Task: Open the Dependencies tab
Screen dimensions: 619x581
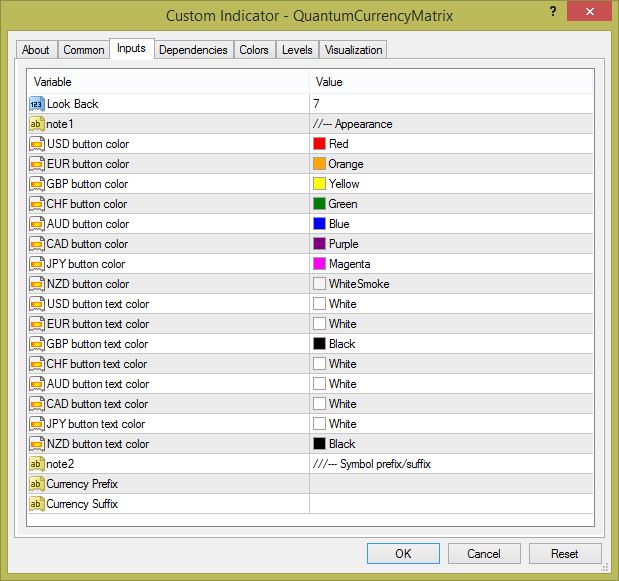Action: (x=194, y=50)
